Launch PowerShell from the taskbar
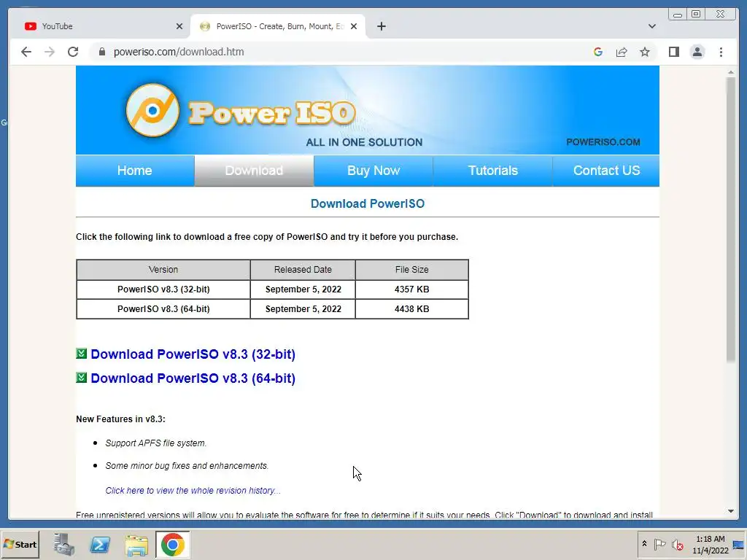 point(100,544)
